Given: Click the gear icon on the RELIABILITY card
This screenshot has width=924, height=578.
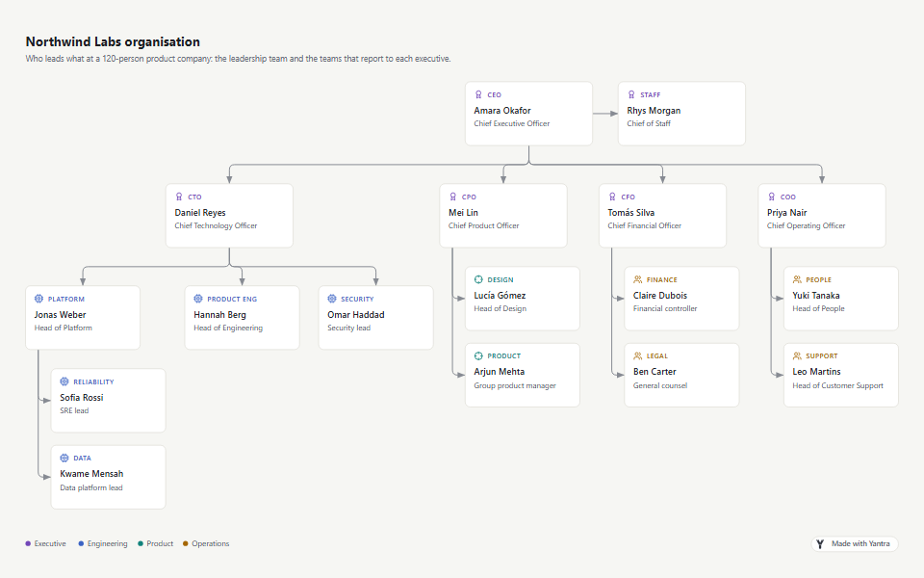Looking at the screenshot, I should (64, 381).
